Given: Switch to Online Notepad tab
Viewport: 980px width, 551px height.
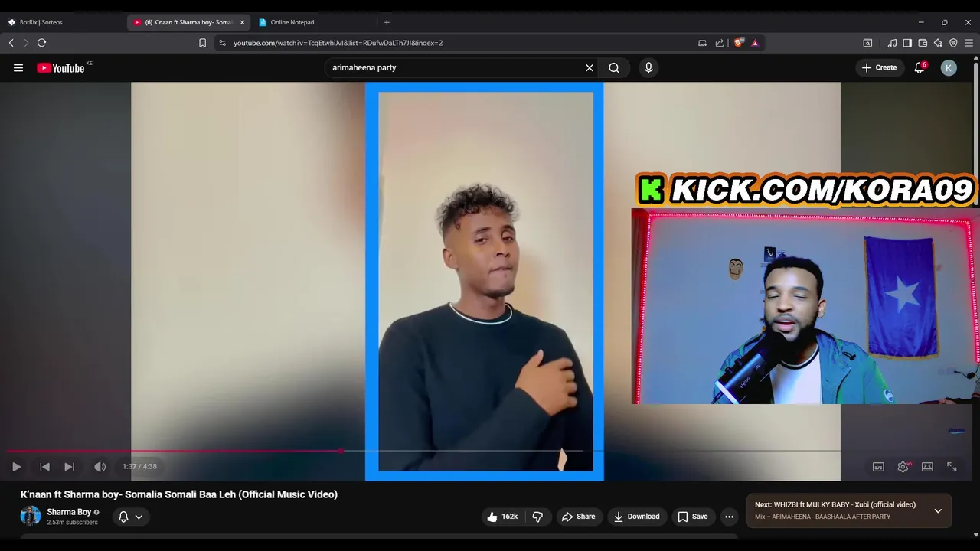Looking at the screenshot, I should [292, 22].
